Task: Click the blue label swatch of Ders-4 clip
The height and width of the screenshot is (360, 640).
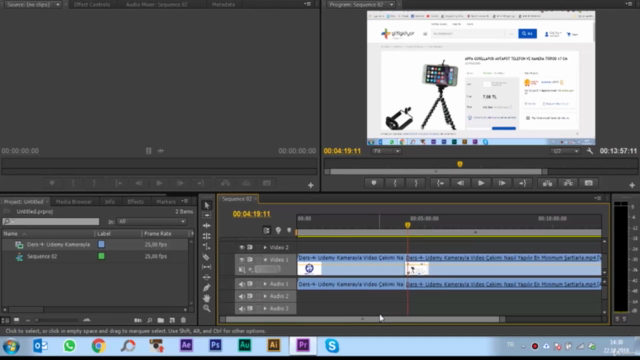Action: point(101,244)
